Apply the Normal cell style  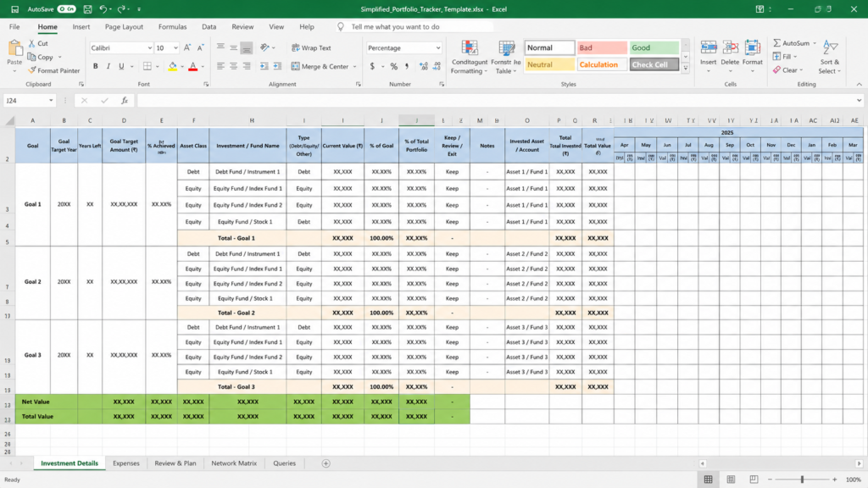549,47
